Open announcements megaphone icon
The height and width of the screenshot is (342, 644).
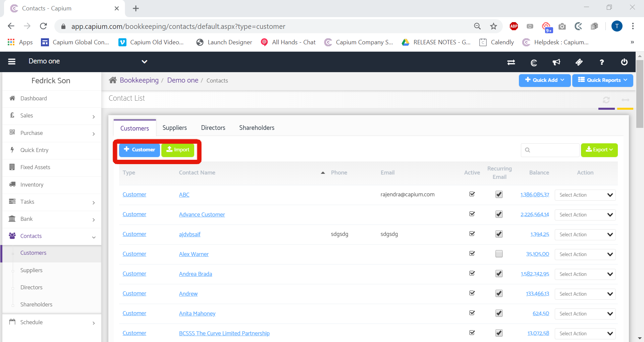coord(556,62)
